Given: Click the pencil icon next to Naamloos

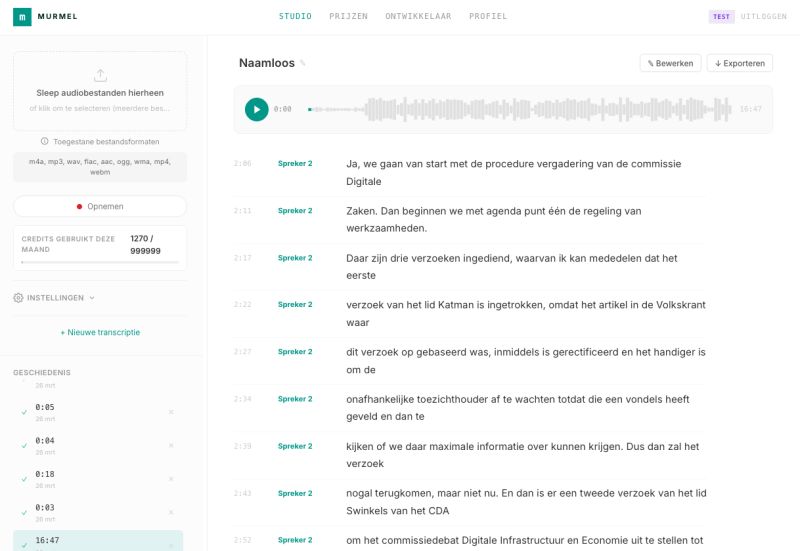Looking at the screenshot, I should click(303, 63).
